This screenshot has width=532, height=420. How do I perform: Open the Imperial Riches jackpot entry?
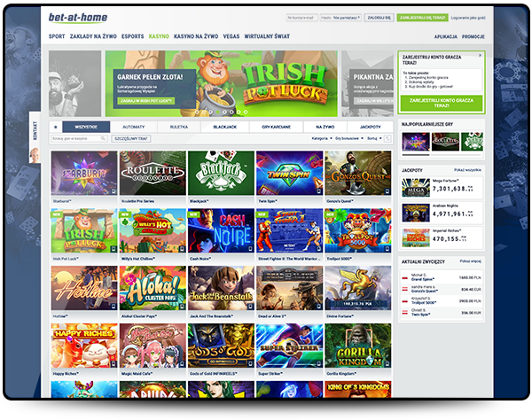pos(442,238)
